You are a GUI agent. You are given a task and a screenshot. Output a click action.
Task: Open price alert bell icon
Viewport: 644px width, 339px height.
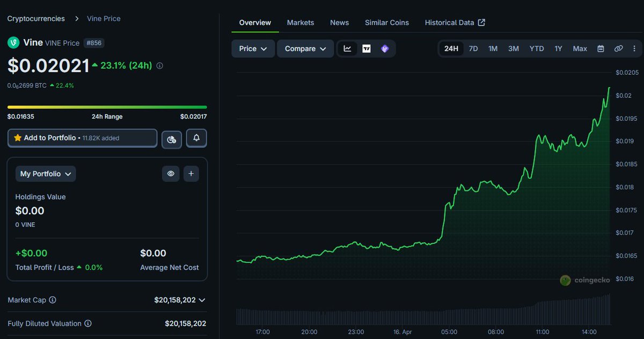click(196, 138)
